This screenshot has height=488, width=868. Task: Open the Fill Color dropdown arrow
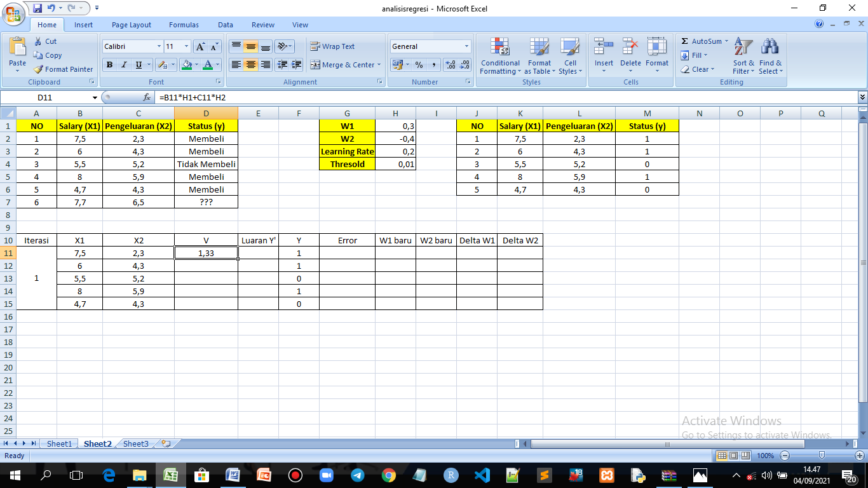pos(195,65)
